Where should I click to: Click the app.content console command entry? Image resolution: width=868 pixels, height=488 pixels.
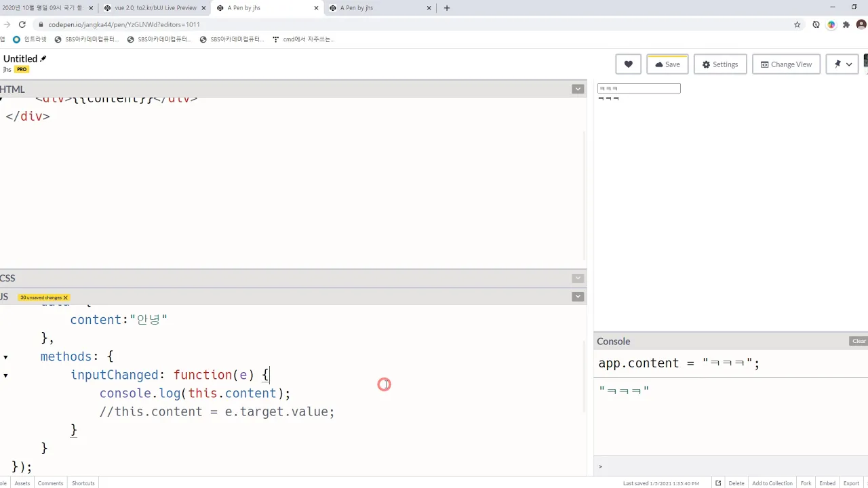[679, 363]
